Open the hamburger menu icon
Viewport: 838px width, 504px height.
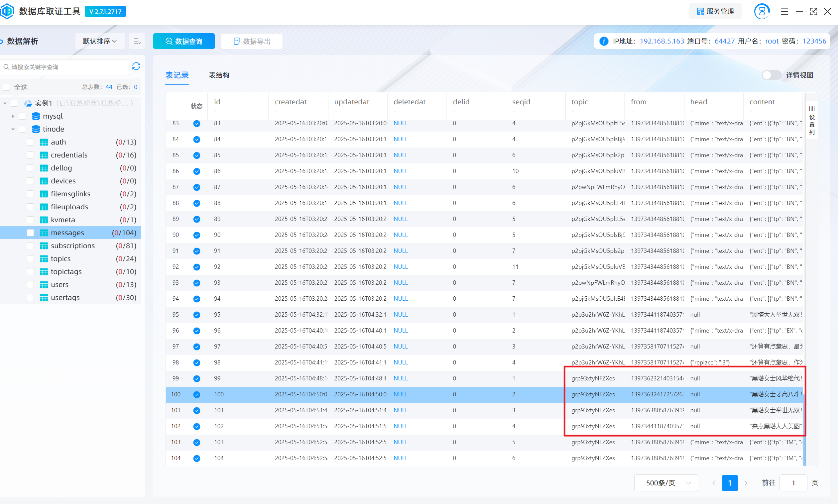(x=784, y=12)
